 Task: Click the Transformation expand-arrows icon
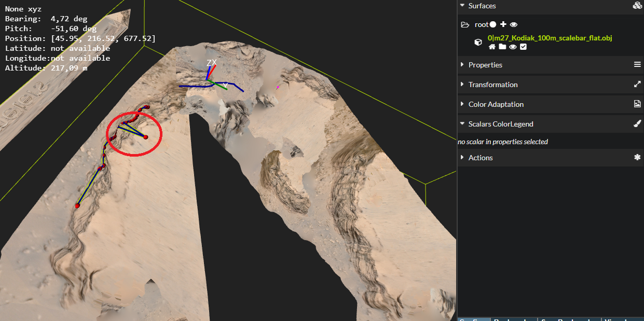[637, 85]
